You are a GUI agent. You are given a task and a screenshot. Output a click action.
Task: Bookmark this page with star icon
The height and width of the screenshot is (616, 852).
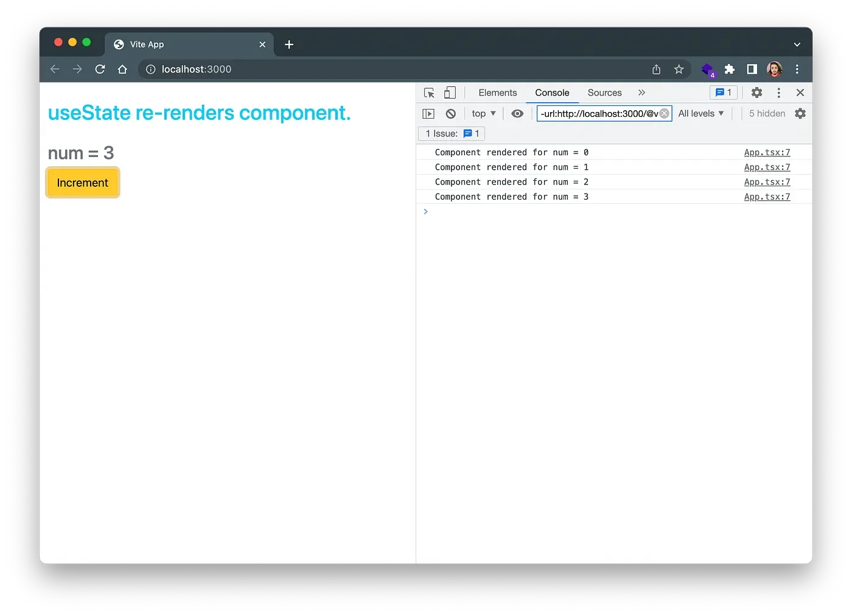tap(679, 69)
